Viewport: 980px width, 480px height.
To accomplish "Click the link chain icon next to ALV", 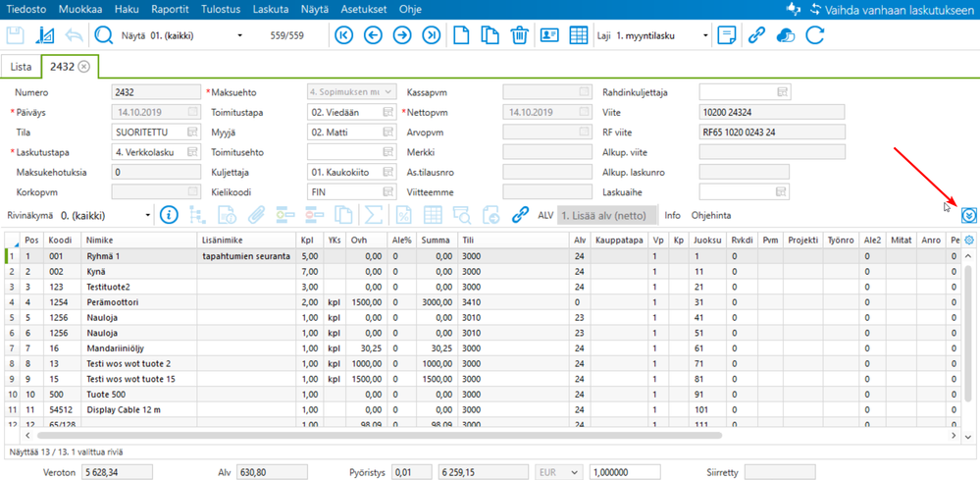I will coord(520,215).
